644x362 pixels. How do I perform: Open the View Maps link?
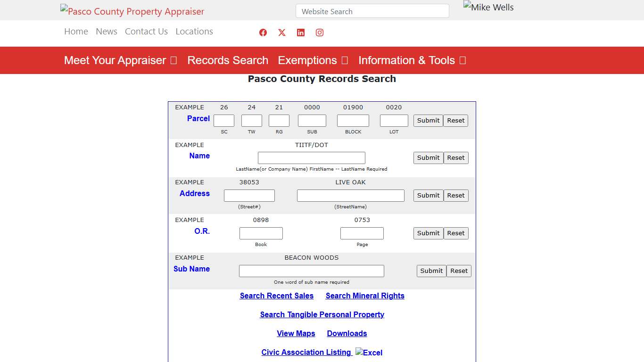(296, 333)
